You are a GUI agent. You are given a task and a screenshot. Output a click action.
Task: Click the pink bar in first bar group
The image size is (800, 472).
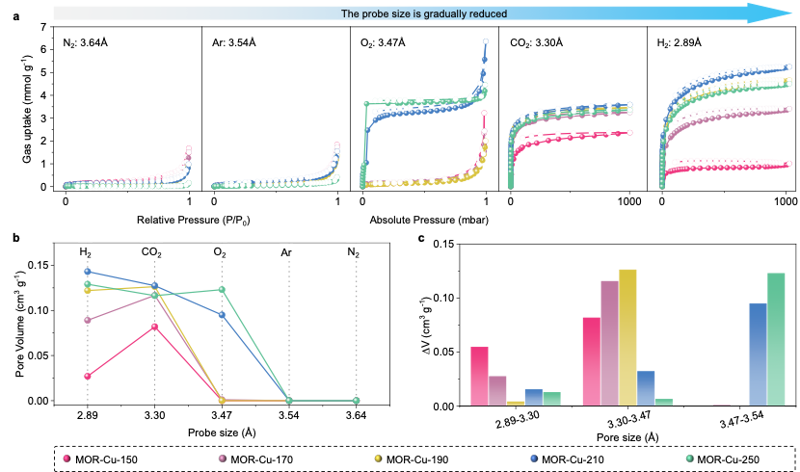tap(479, 375)
